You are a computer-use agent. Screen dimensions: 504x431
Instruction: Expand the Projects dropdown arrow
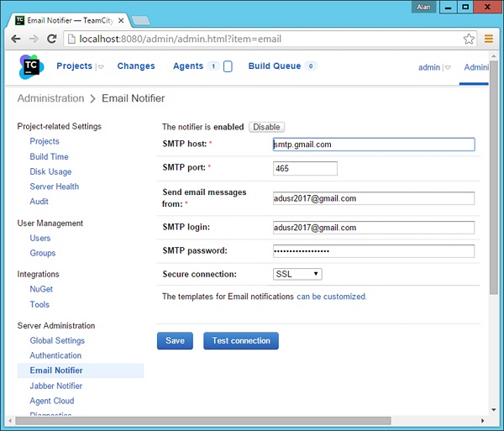[101, 67]
